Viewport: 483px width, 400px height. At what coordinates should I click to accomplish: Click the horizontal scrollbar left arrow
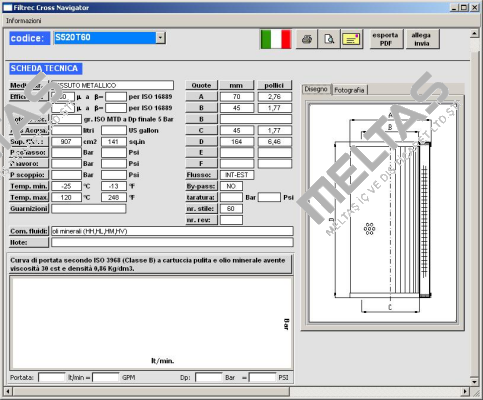(8, 391)
